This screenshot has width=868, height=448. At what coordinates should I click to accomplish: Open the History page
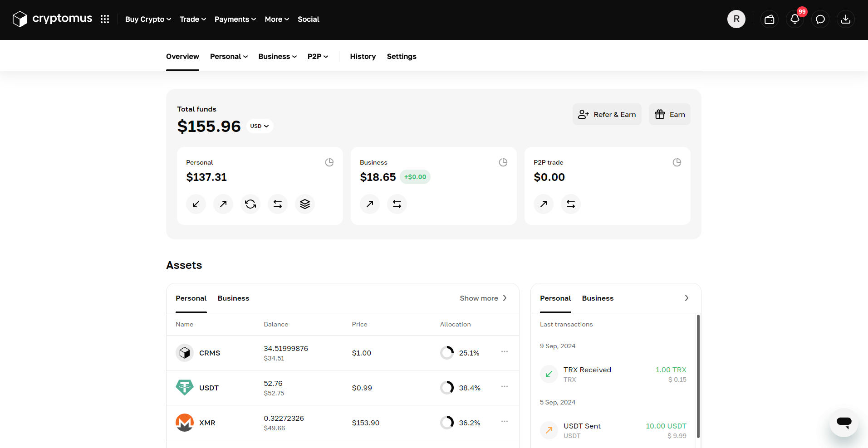tap(363, 56)
